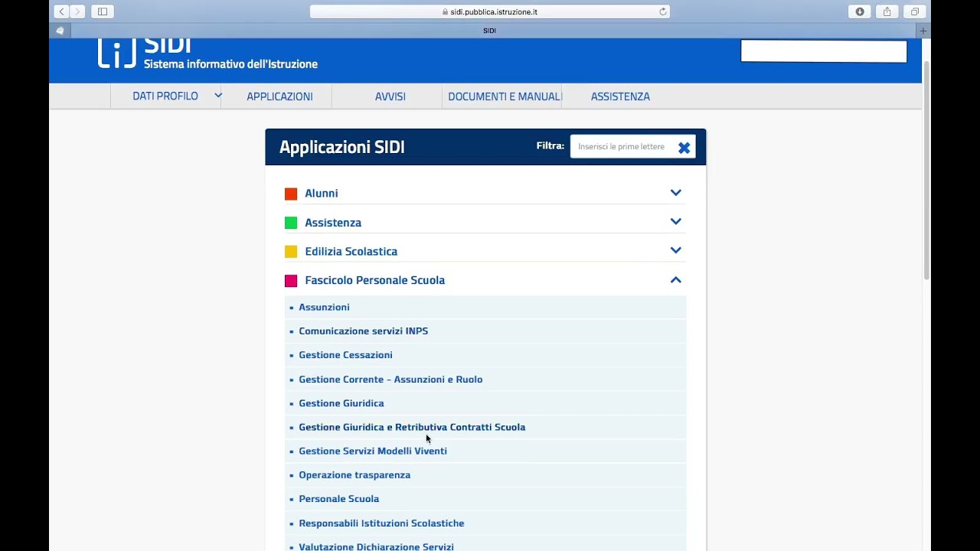Add a new tab with the plus icon
This screenshot has width=980, height=551.
point(923,31)
